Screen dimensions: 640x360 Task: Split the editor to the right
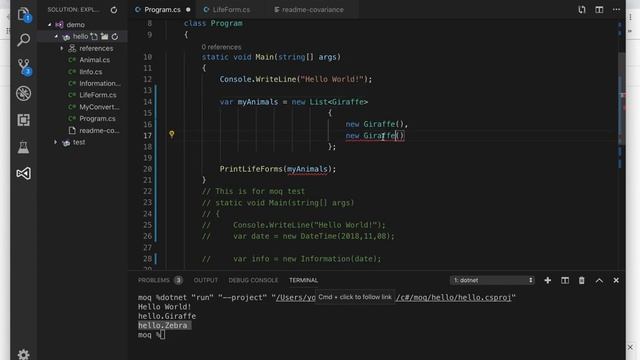click(599, 9)
